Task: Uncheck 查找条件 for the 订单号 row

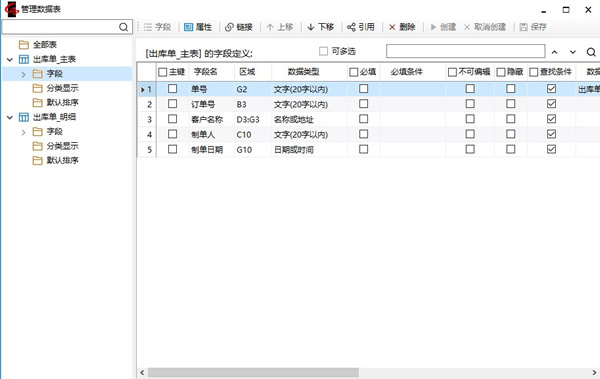Action: (x=551, y=104)
